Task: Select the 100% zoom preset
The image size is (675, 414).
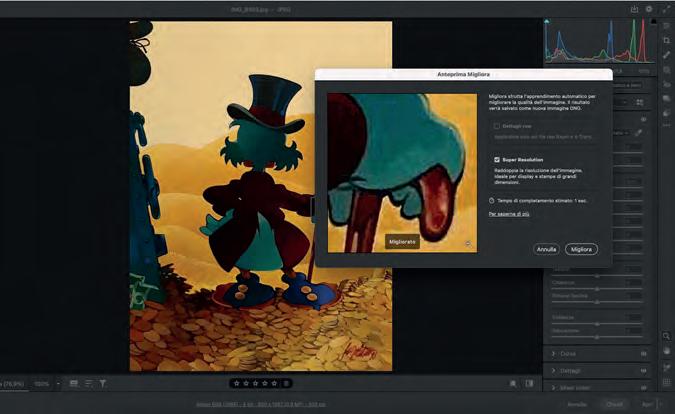Action: (41, 383)
